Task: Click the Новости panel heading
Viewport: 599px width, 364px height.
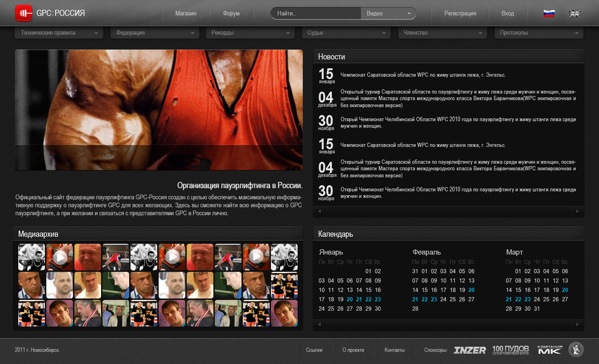Action: tap(332, 57)
